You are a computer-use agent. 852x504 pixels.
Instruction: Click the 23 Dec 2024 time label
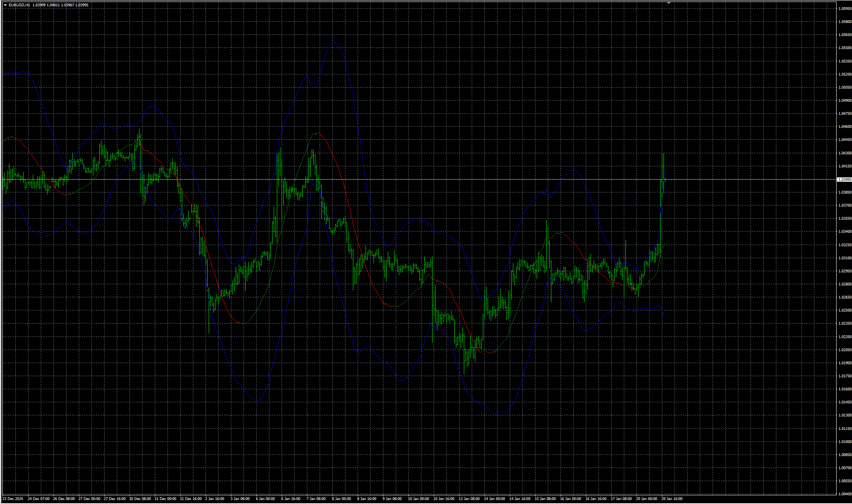13,499
